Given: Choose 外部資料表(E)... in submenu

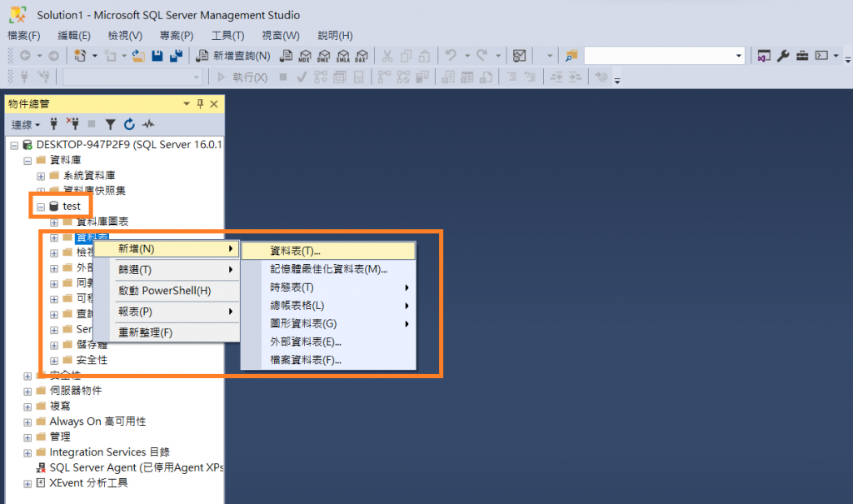Looking at the screenshot, I should pyautogui.click(x=328, y=342).
